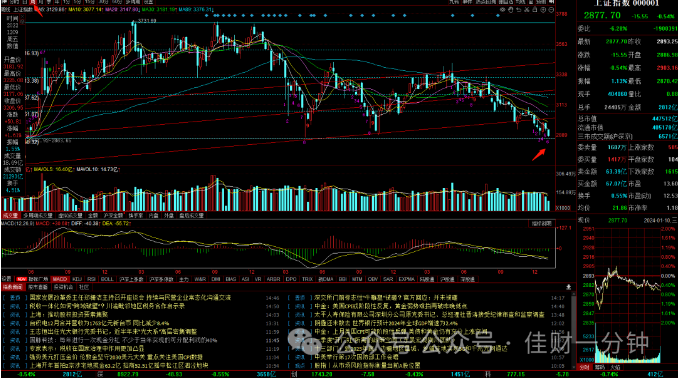Open 设置 beside the indicator tabs
678x378 pixels.
click(x=6, y=279)
